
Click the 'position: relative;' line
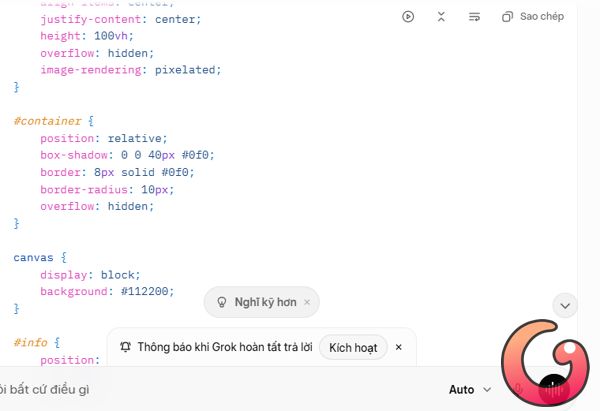(104, 138)
